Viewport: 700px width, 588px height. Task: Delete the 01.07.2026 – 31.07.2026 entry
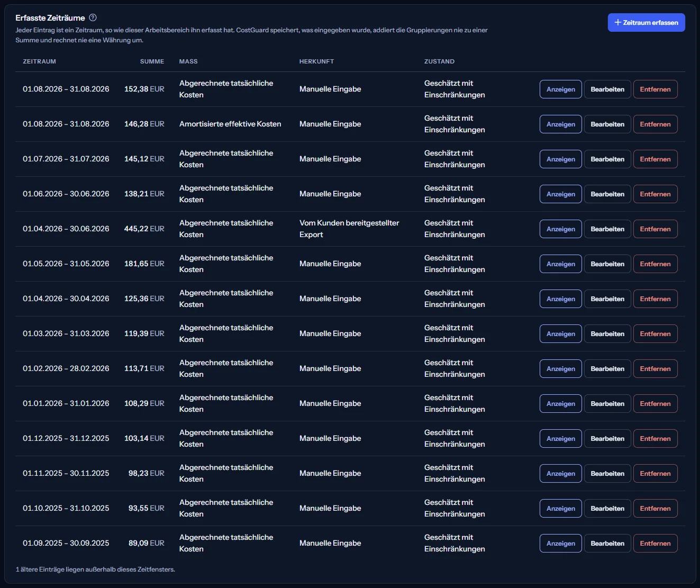coord(655,159)
